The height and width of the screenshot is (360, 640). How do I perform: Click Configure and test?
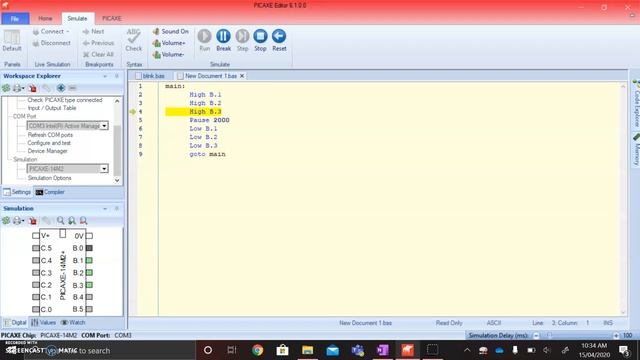click(49, 143)
